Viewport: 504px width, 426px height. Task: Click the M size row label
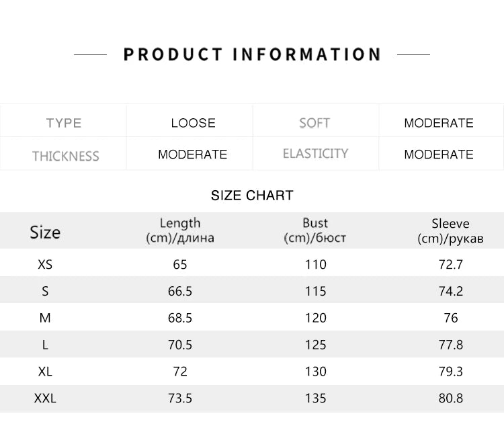point(45,318)
